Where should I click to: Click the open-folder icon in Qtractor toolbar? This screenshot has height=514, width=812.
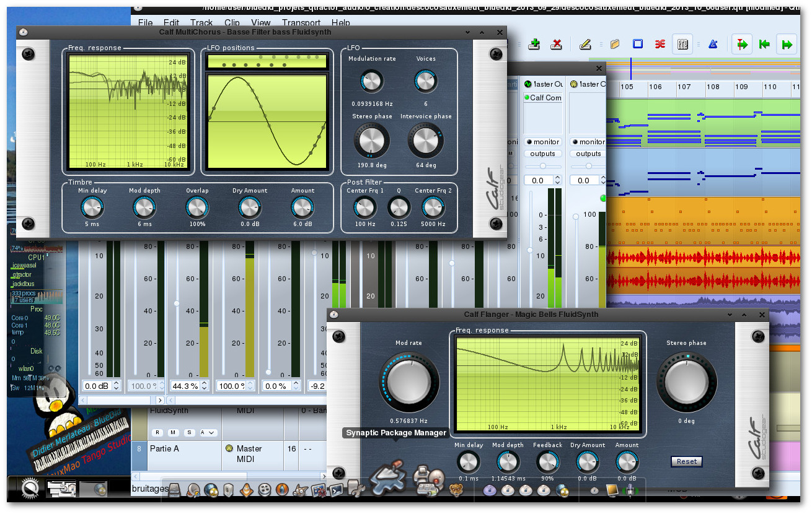(615, 45)
